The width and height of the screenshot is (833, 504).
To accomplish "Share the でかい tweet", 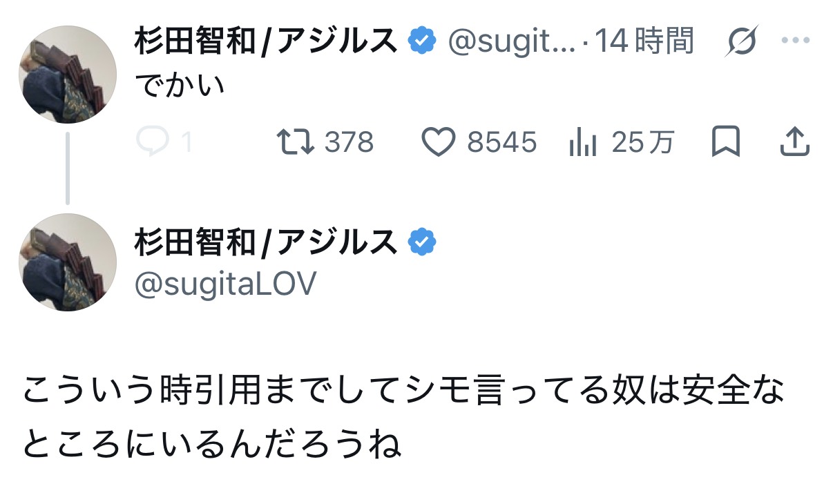I will tap(794, 142).
